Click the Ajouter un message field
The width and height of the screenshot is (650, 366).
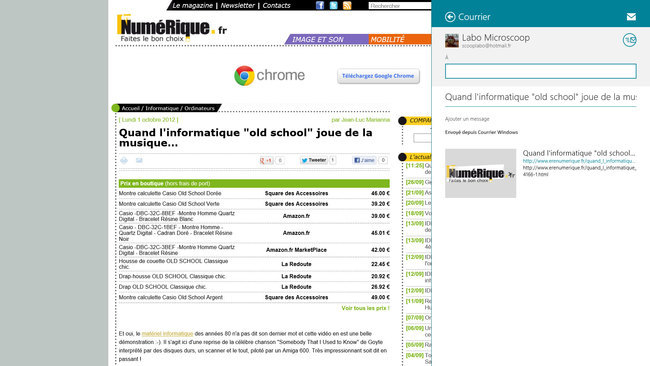point(467,119)
